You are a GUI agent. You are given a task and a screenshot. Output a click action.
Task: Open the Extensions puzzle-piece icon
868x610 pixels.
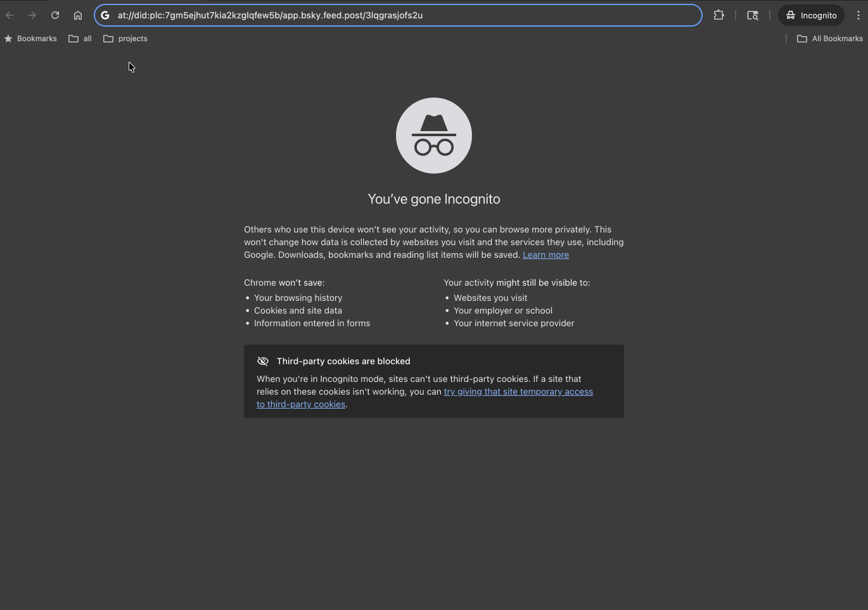[718, 15]
